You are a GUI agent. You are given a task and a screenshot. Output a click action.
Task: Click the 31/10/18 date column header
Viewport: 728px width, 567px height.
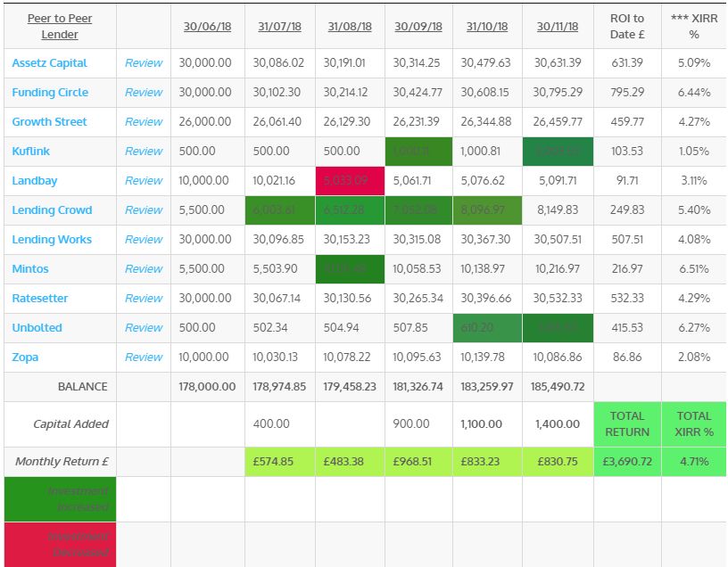pyautogui.click(x=487, y=27)
